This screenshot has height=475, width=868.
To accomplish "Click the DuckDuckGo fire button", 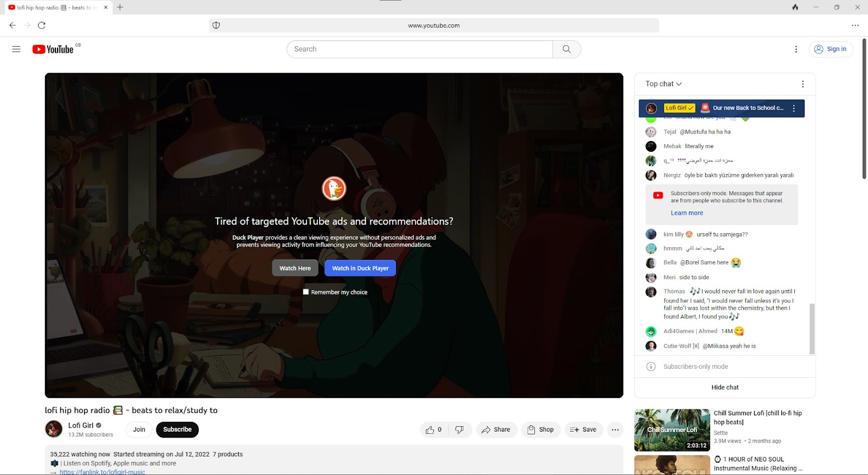I will click(x=795, y=7).
